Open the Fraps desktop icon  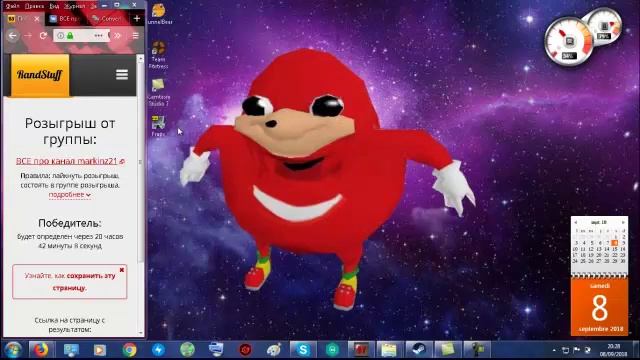[158, 126]
